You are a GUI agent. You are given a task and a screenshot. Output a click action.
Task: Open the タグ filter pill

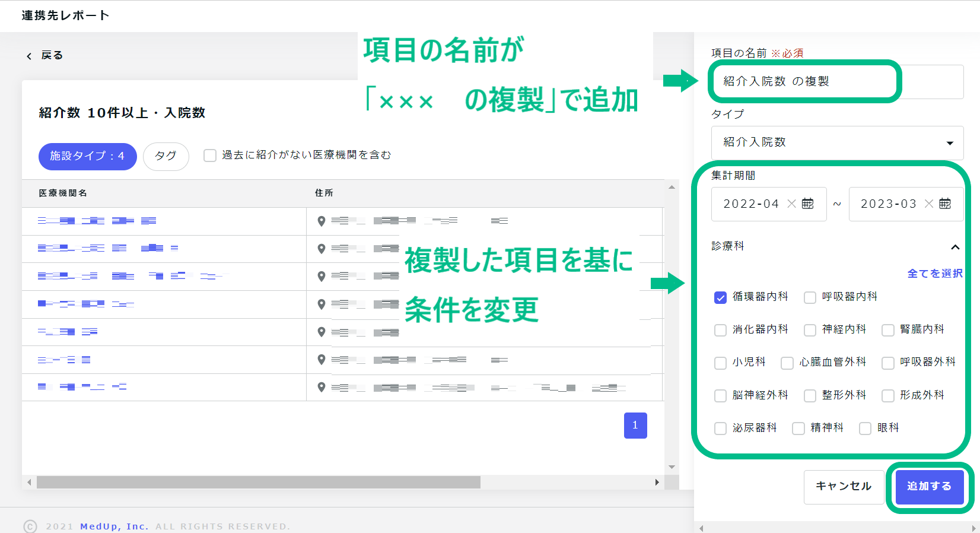click(x=166, y=156)
